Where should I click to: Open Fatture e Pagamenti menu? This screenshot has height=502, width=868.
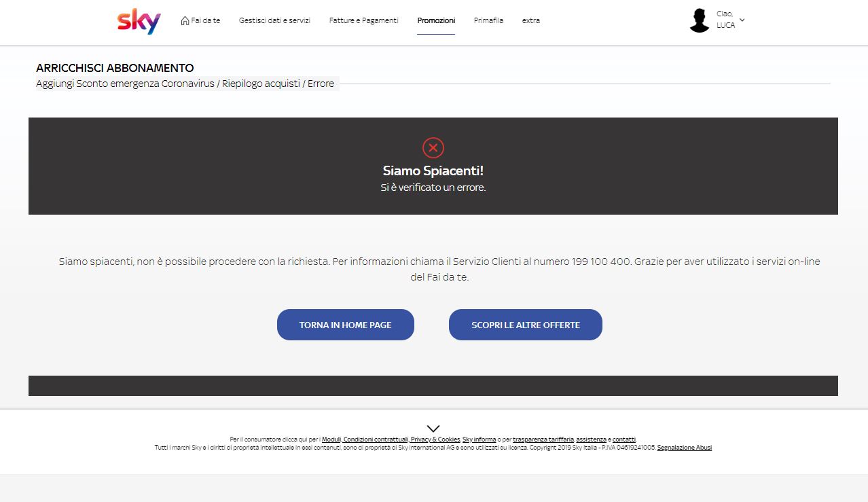[x=364, y=20]
